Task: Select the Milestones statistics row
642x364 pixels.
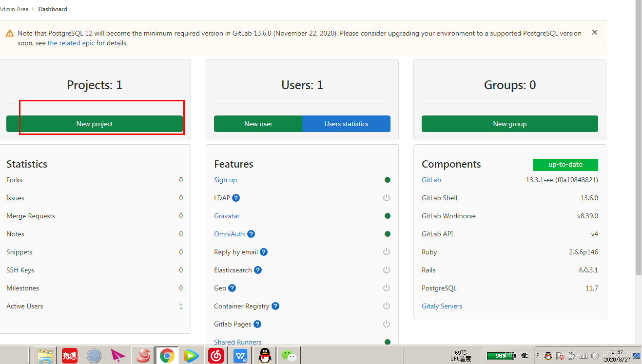Action: coord(95,288)
